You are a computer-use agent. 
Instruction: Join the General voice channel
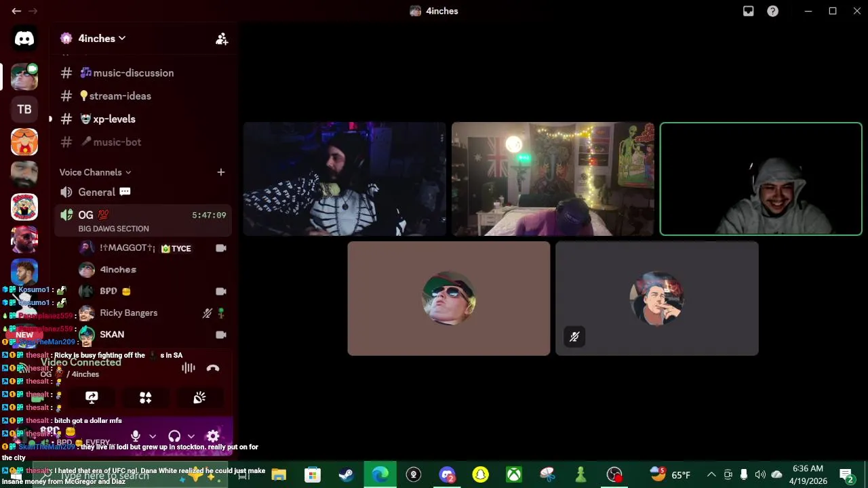click(96, 192)
